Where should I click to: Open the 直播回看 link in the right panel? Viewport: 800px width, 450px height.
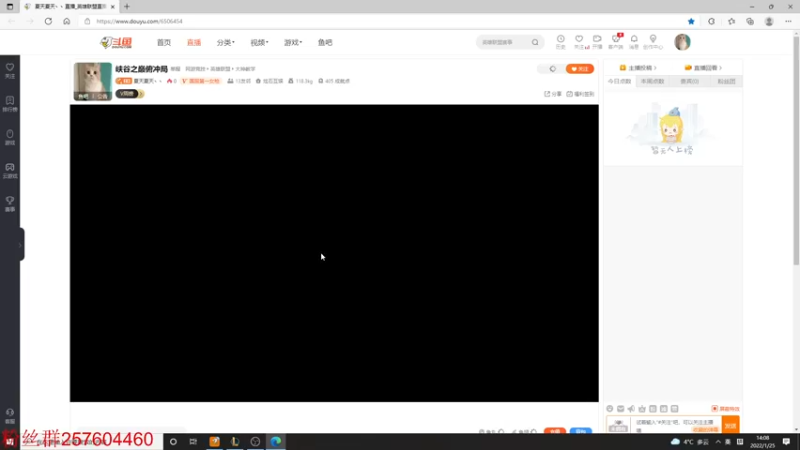coord(704,68)
